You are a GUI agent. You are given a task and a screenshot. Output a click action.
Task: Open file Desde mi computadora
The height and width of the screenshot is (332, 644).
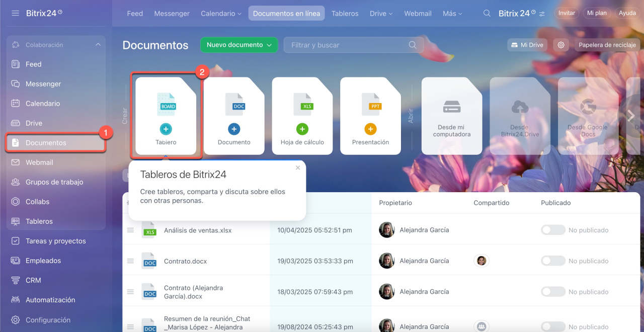(x=452, y=116)
